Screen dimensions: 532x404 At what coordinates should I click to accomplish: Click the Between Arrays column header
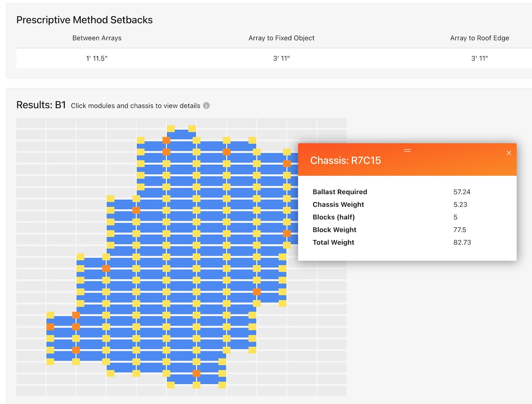click(97, 38)
